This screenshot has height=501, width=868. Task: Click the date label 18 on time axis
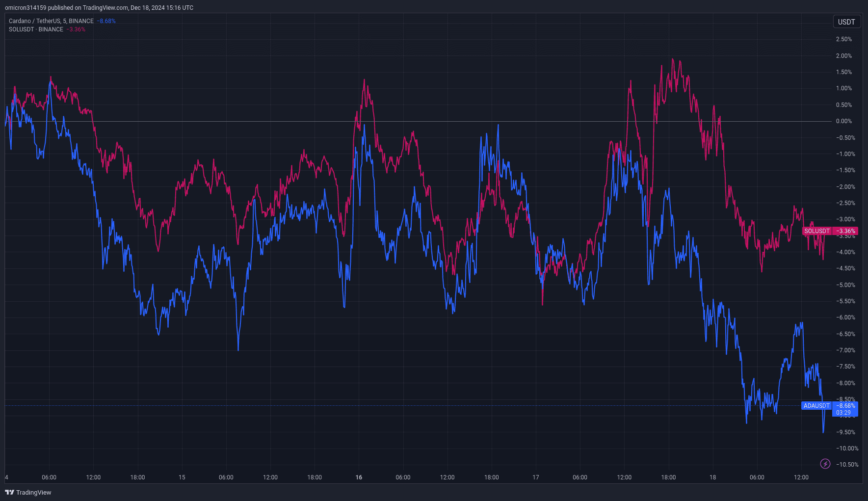point(712,477)
